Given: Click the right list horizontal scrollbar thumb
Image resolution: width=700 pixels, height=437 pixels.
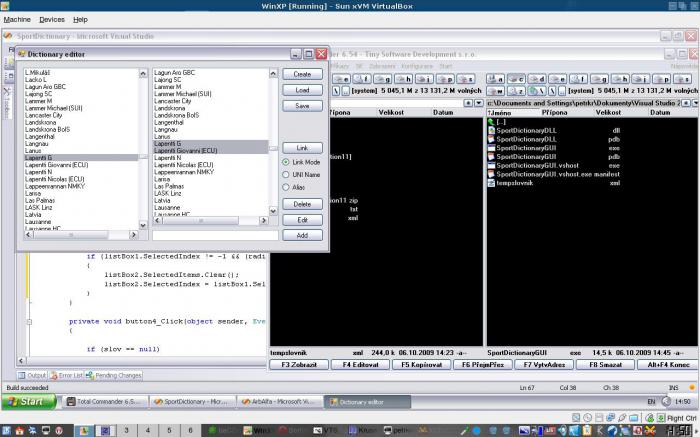Looking at the screenshot, I should (x=201, y=221).
